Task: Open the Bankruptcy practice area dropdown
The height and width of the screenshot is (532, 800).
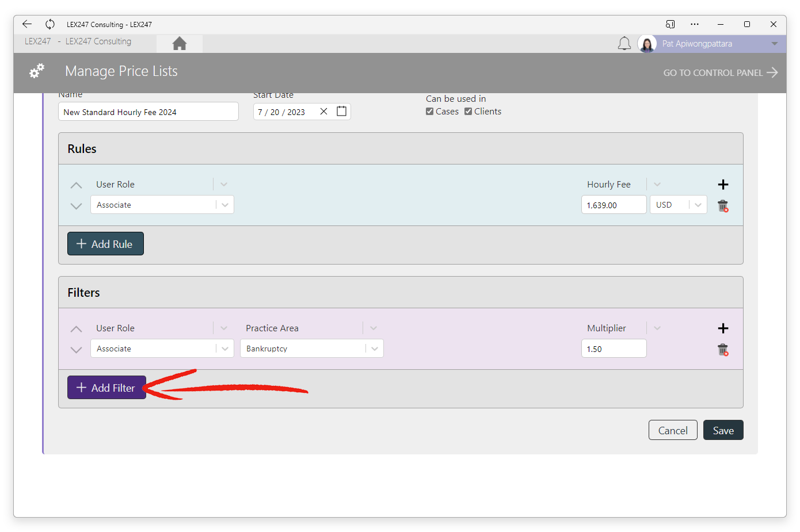Action: 375,349
